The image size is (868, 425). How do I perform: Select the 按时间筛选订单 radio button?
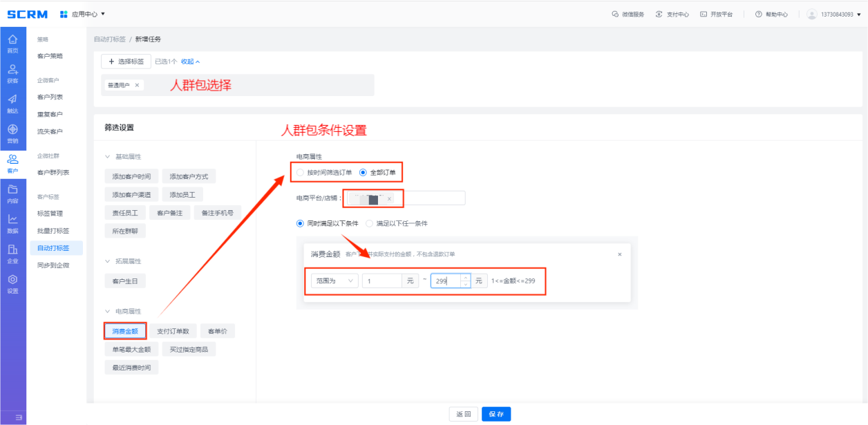(x=299, y=172)
